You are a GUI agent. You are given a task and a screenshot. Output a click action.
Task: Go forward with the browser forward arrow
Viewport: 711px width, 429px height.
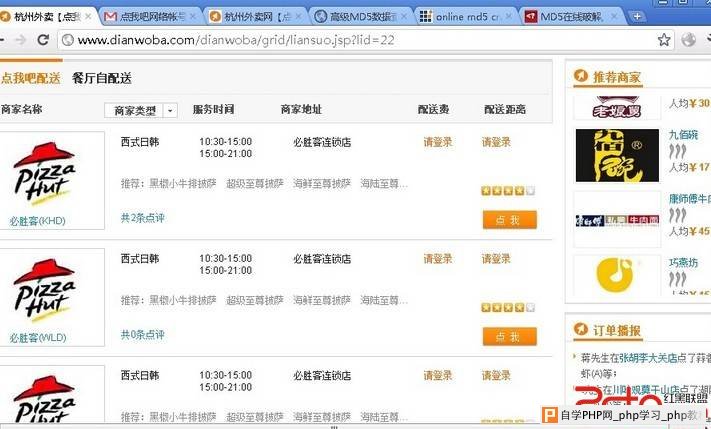pyautogui.click(x=21, y=40)
